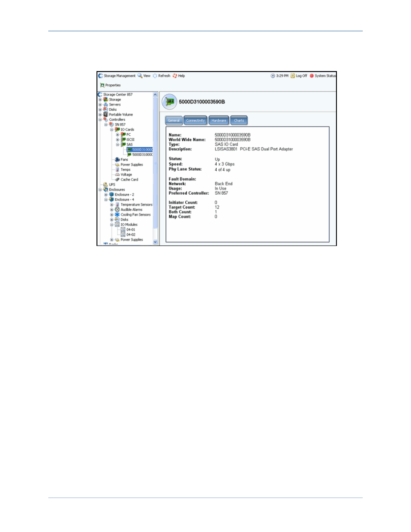
Task: Collapse the SAS cards node
Action: click(118, 145)
